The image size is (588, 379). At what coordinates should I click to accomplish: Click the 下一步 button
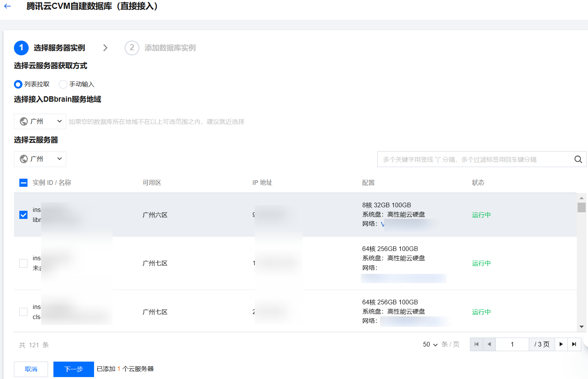[x=74, y=369]
